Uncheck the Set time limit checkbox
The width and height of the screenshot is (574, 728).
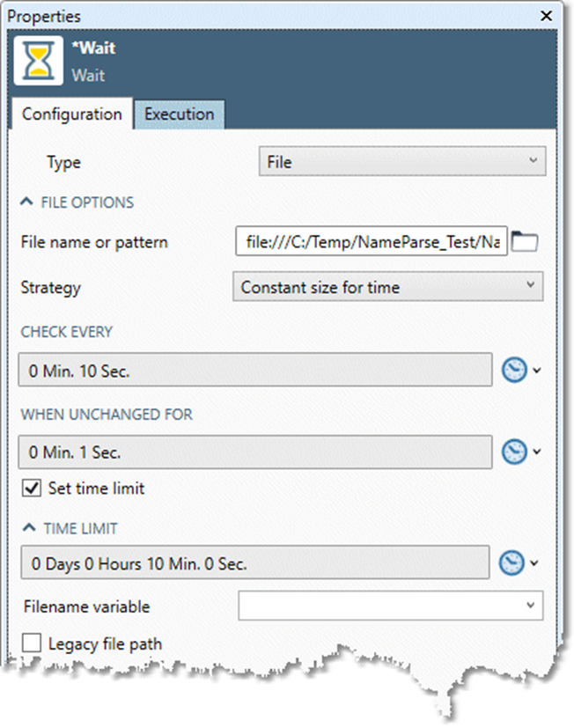32,488
